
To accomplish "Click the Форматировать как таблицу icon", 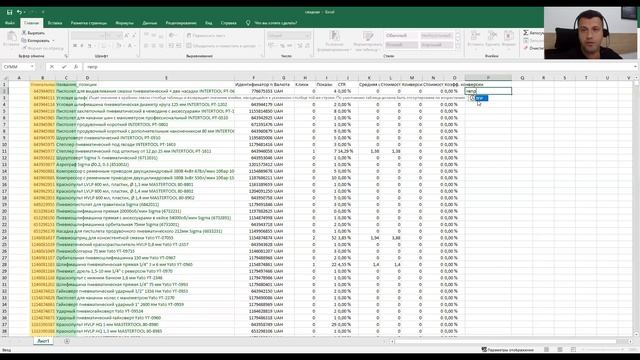I will (368, 37).
